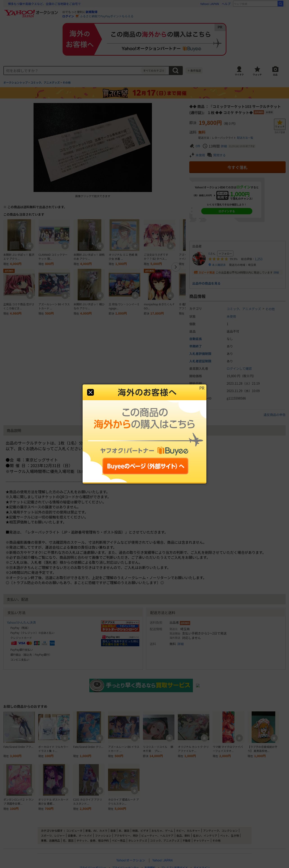Click the header login link

(68, 16)
